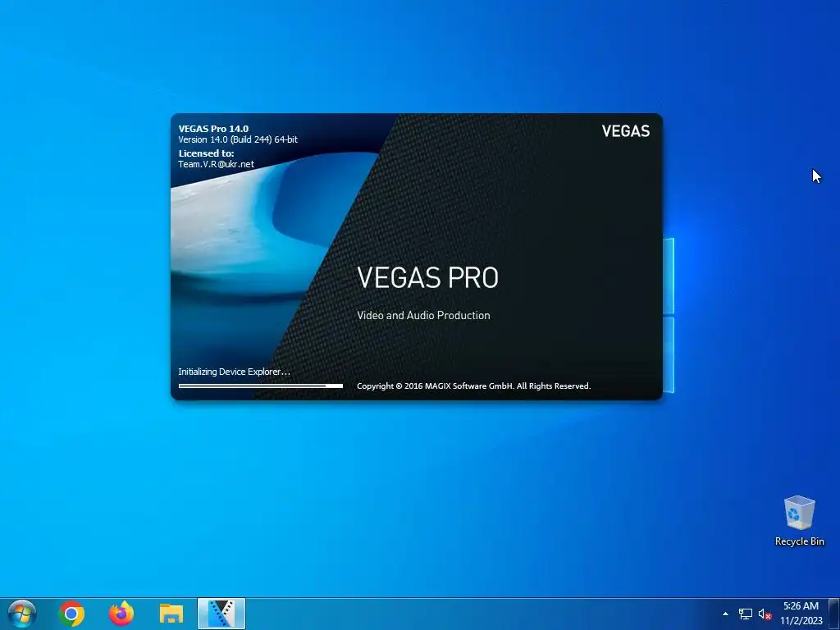840x630 pixels.
Task: Show hidden system tray icons arrow
Action: [725, 614]
